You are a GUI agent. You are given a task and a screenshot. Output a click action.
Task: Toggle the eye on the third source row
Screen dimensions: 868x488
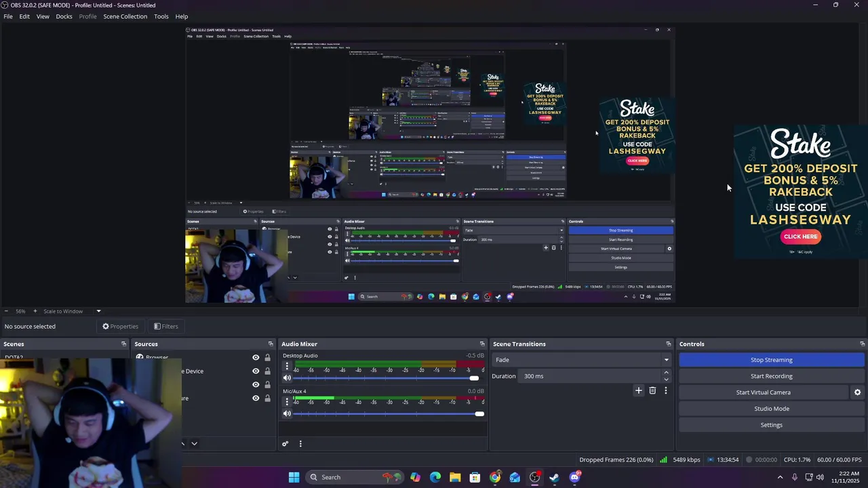pyautogui.click(x=256, y=385)
